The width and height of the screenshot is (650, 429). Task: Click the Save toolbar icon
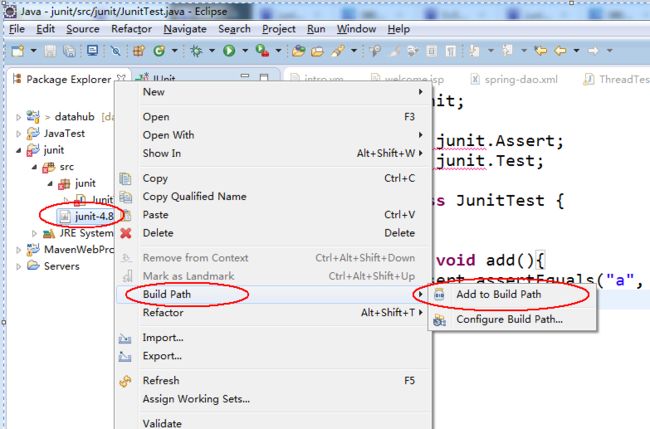coord(50,51)
